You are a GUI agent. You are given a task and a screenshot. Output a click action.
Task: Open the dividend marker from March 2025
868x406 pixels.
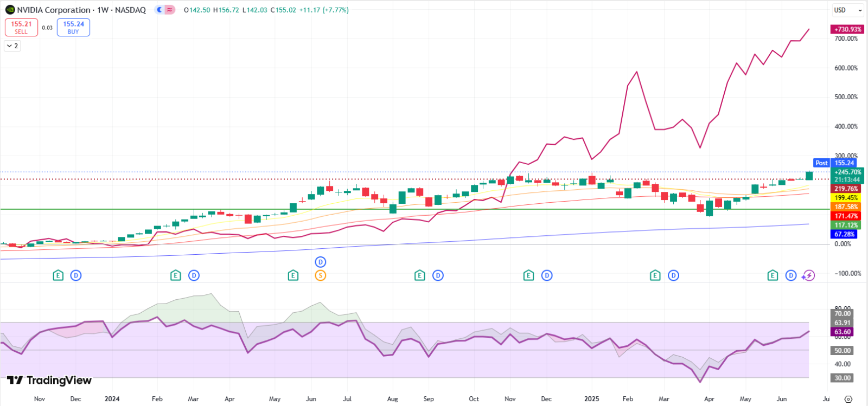(x=673, y=275)
